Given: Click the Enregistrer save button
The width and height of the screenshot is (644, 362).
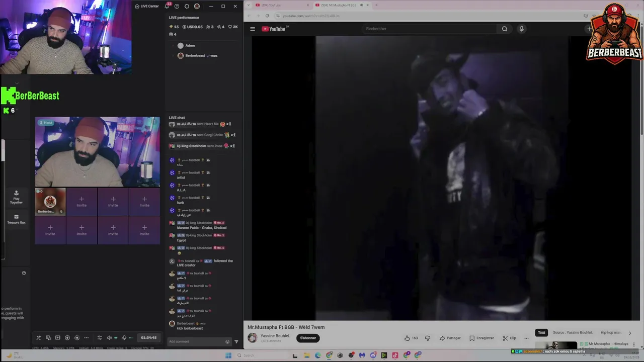Looking at the screenshot, I should pyautogui.click(x=482, y=338).
